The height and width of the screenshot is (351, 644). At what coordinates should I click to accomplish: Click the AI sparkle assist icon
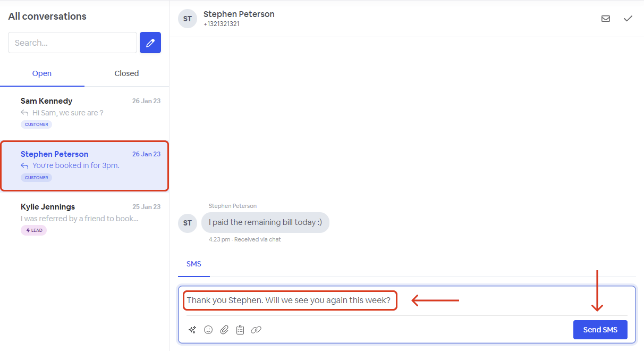(192, 330)
